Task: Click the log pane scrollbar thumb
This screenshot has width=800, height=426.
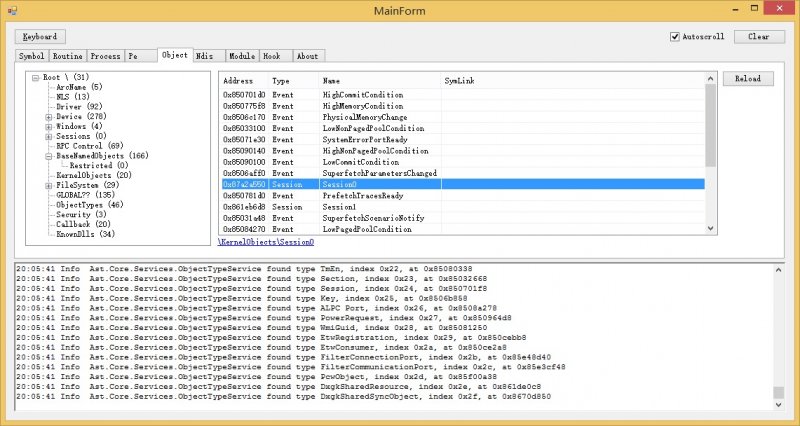Action: [779, 392]
